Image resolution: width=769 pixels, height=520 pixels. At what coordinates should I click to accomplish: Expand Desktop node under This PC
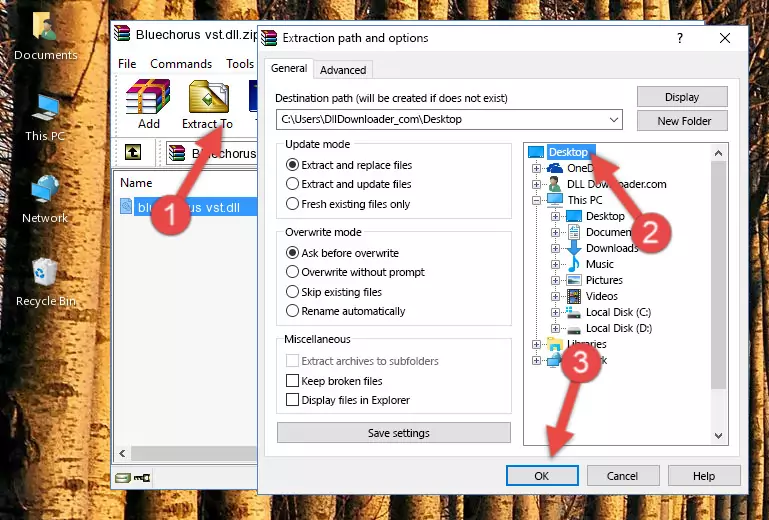tap(555, 216)
